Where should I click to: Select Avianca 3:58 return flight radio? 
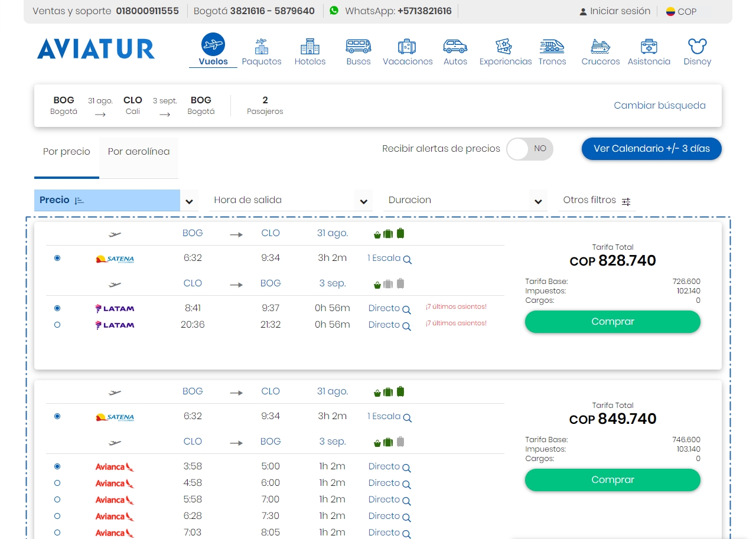click(57, 466)
